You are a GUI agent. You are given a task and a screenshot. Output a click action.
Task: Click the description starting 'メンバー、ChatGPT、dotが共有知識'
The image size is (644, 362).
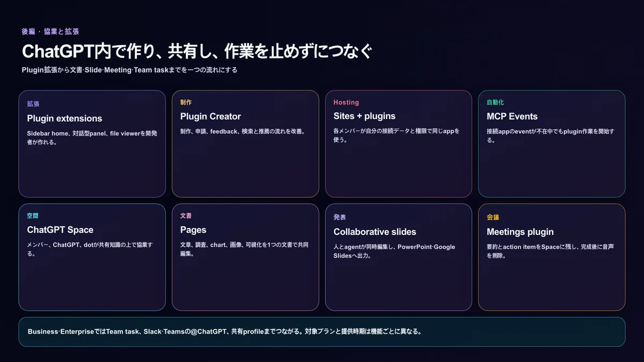click(90, 249)
